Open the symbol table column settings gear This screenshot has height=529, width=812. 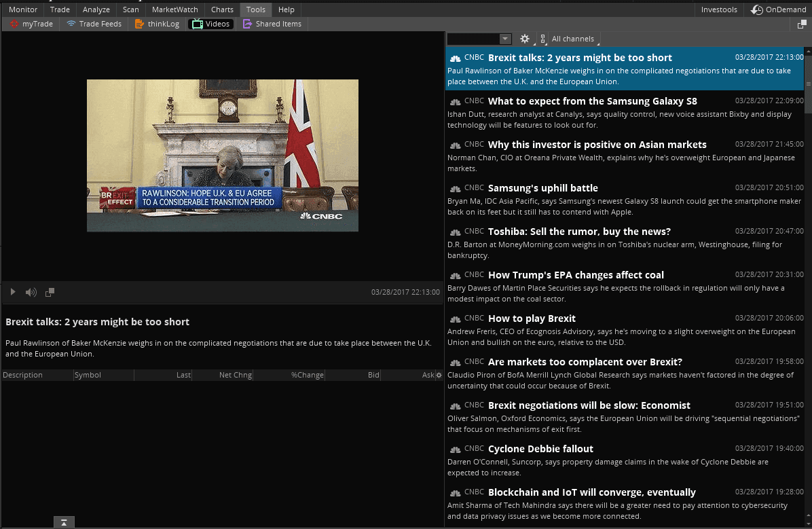(x=439, y=375)
